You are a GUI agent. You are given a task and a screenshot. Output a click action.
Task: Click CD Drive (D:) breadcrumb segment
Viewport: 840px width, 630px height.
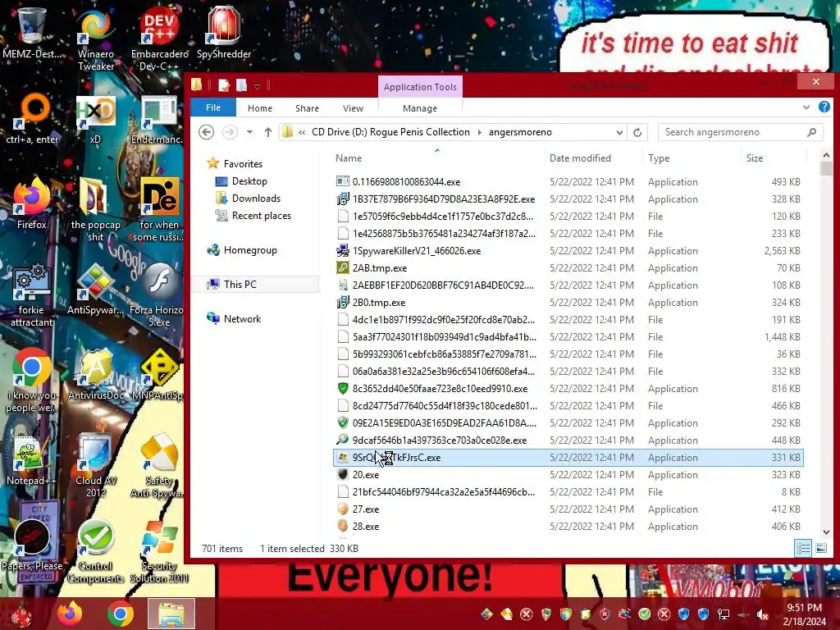pyautogui.click(x=390, y=132)
